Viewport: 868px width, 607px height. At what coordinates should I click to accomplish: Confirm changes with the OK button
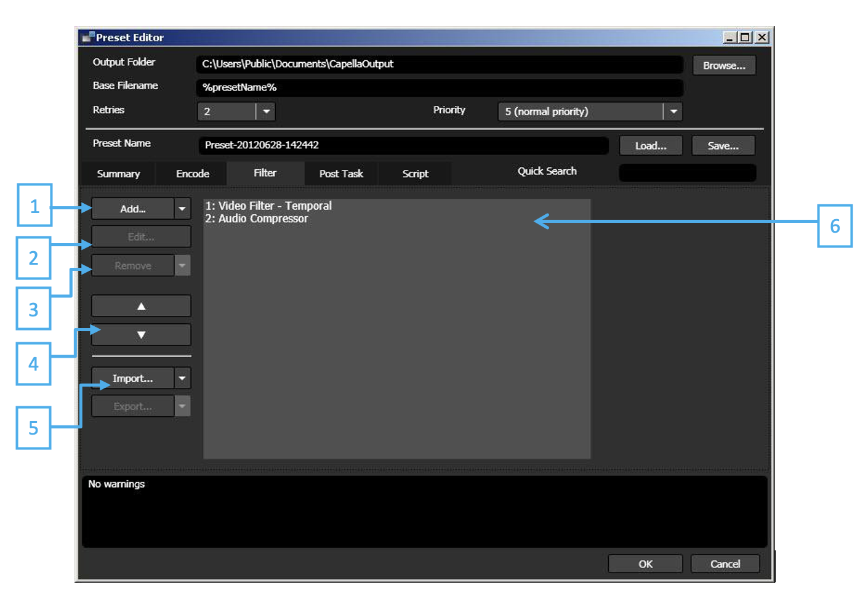(x=645, y=563)
